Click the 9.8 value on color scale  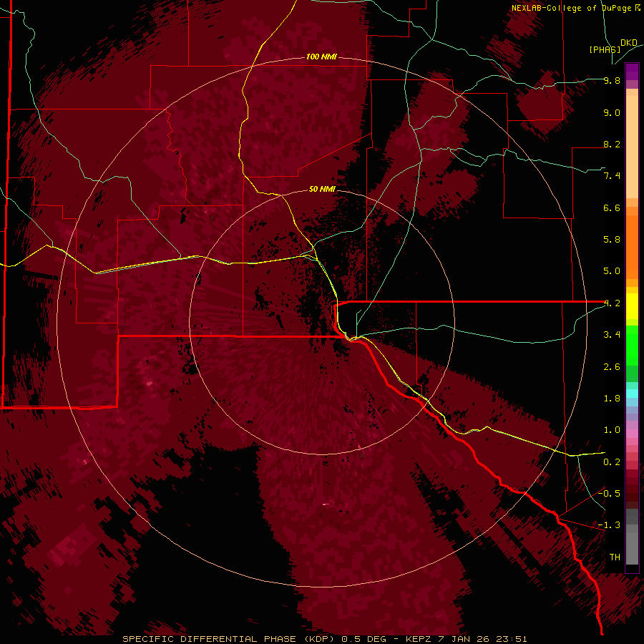click(612, 80)
